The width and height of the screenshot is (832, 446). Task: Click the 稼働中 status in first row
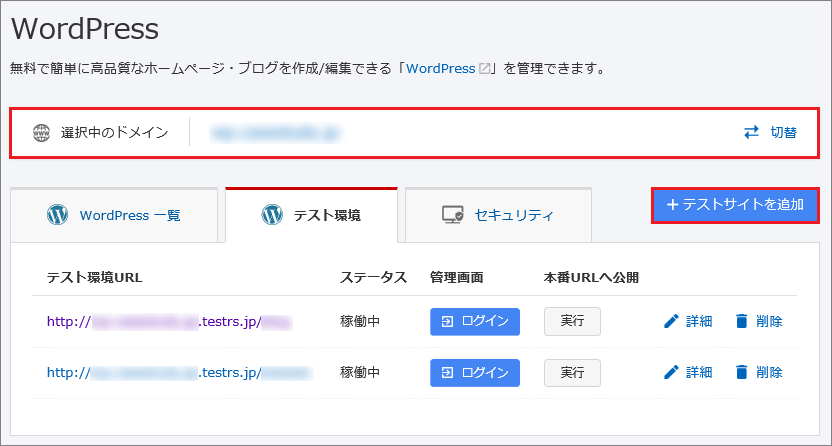[x=360, y=321]
